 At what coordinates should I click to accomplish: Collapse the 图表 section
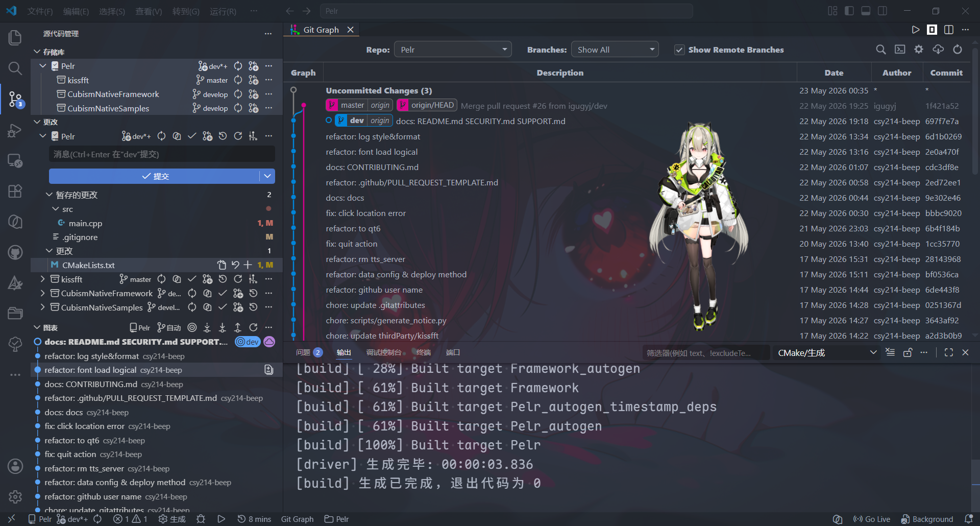tap(37, 327)
